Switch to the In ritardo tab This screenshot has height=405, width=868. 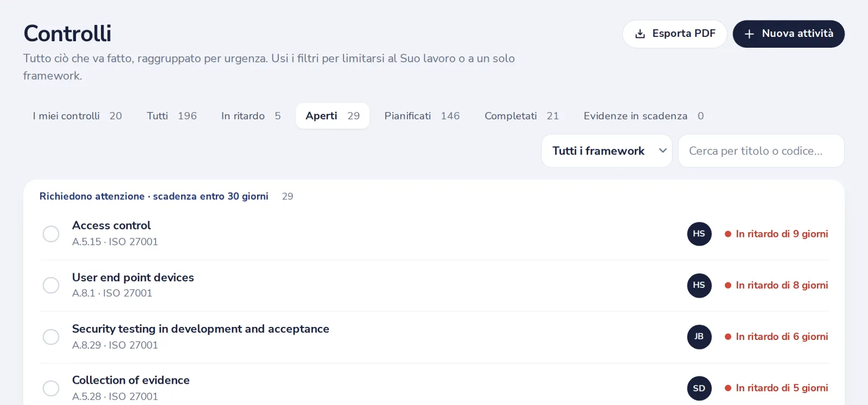pyautogui.click(x=251, y=116)
